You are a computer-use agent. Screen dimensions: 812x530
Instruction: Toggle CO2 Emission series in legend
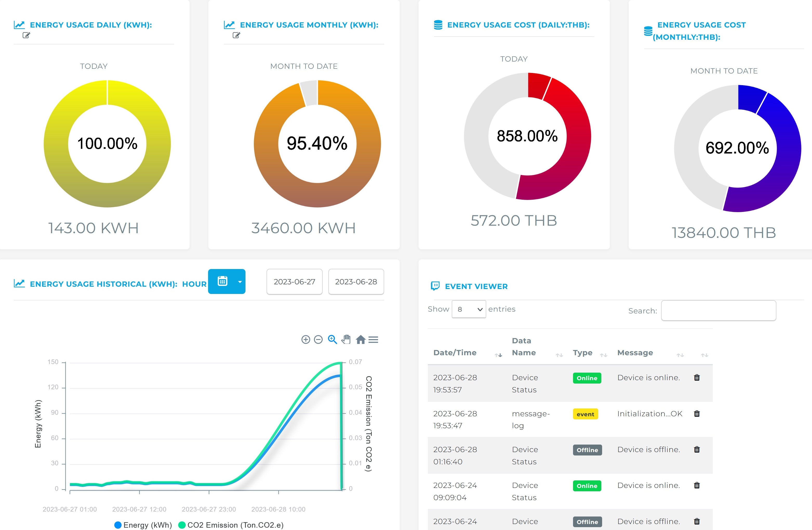231,525
